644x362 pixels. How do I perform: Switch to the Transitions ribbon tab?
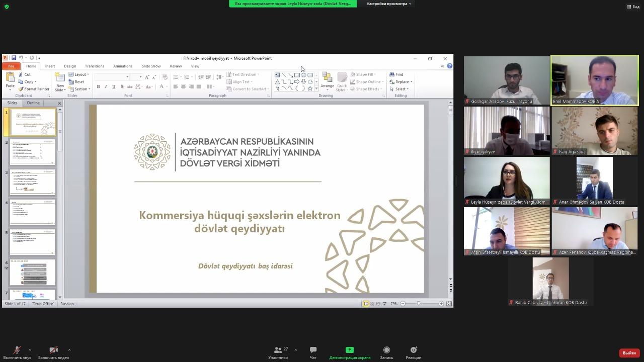click(94, 66)
